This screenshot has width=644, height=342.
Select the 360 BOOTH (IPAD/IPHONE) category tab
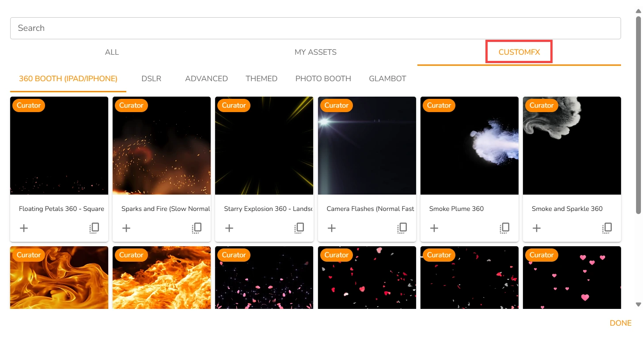pyautogui.click(x=68, y=79)
